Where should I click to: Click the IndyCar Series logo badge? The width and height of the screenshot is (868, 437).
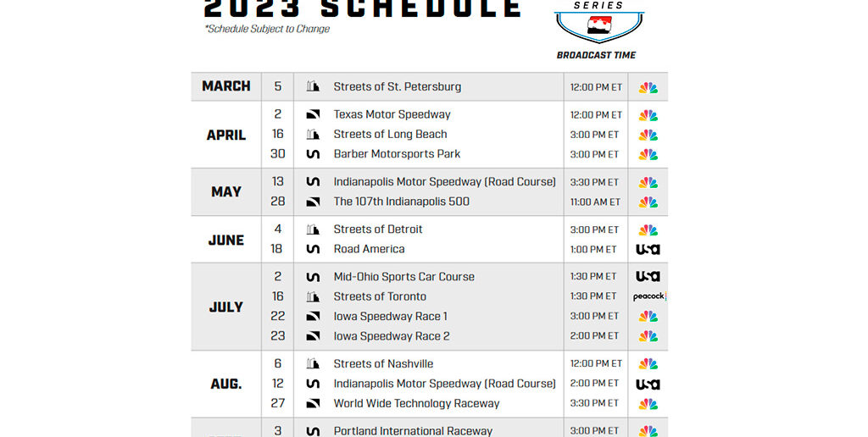click(x=597, y=21)
